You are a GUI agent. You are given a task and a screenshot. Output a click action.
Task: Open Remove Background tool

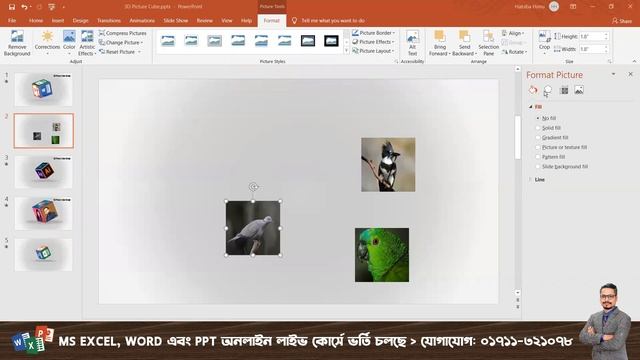[x=17, y=43]
